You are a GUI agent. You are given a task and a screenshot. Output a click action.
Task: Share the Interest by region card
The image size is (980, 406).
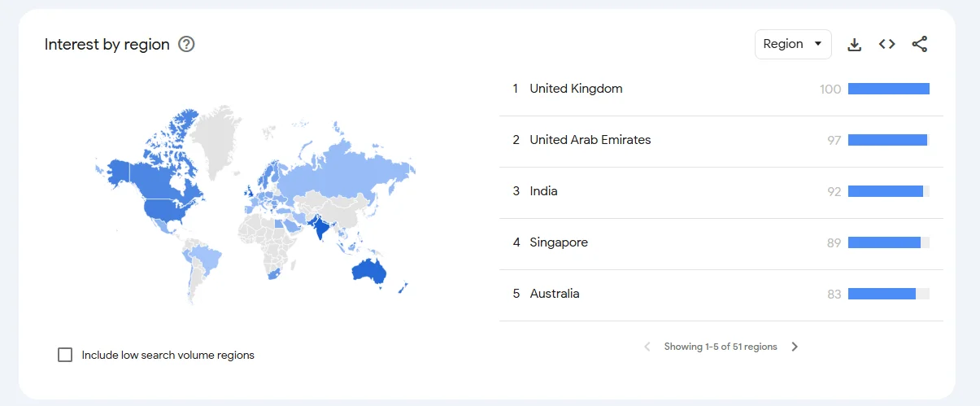pos(919,45)
